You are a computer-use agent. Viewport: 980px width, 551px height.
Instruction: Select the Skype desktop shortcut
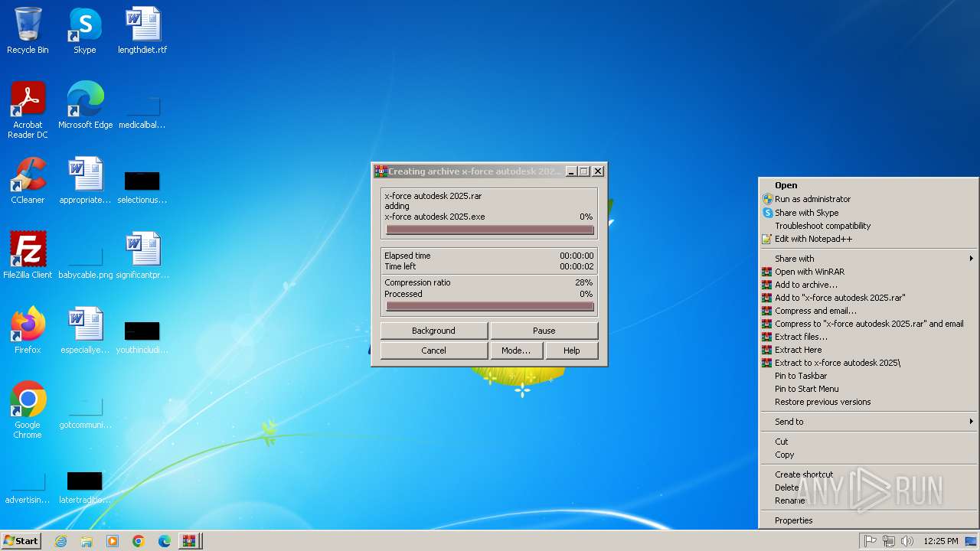(85, 31)
